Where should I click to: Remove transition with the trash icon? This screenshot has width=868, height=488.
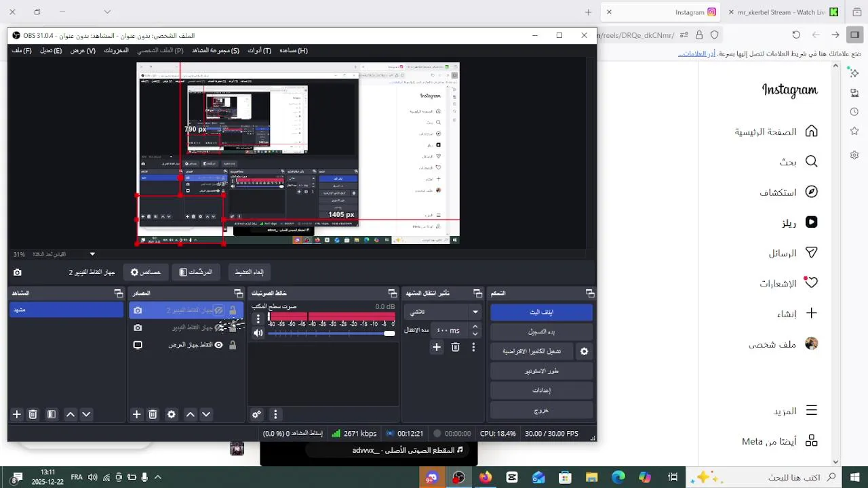[456, 347]
